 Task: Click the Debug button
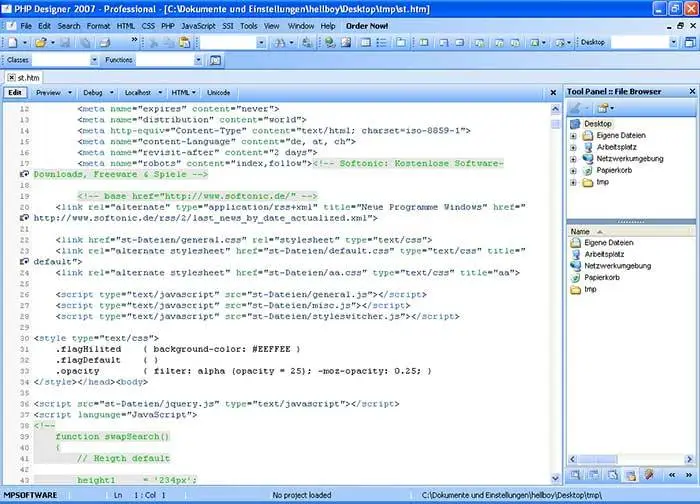[93, 93]
